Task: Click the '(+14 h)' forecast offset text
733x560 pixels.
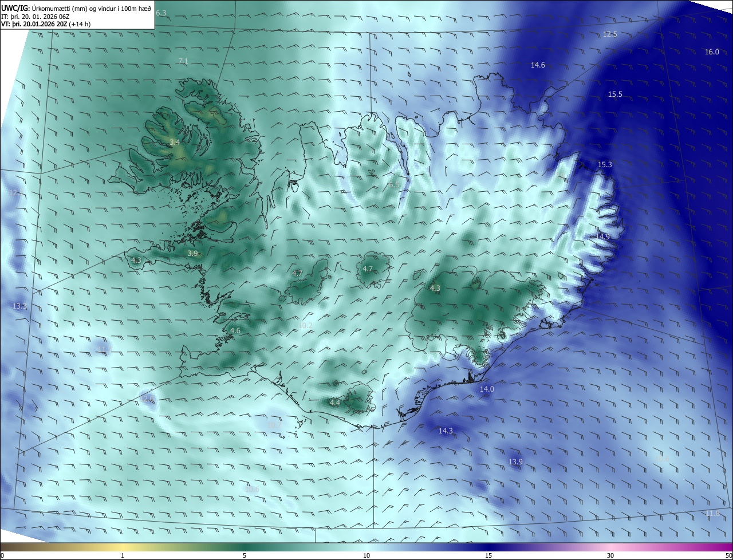Action: click(80, 24)
